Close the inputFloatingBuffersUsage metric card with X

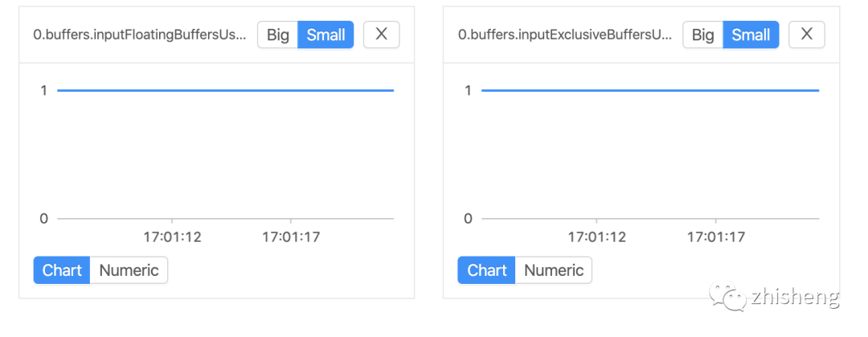point(382,35)
